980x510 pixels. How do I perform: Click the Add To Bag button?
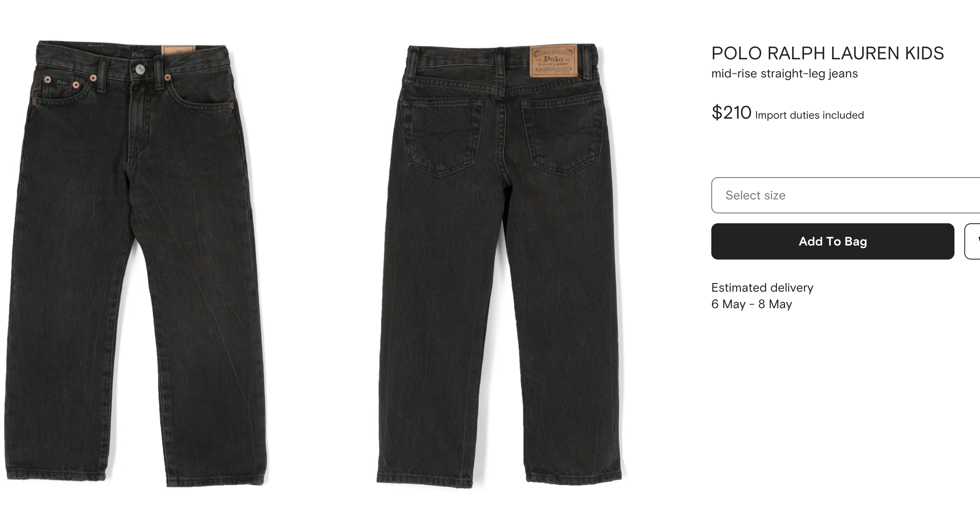coord(832,241)
